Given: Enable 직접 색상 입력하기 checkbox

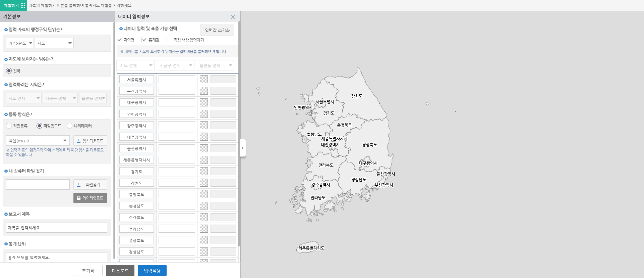Looking at the screenshot, I should tap(170, 40).
